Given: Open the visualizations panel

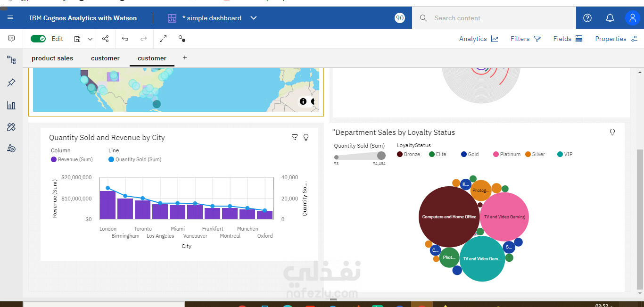Looking at the screenshot, I should click(x=11, y=105).
